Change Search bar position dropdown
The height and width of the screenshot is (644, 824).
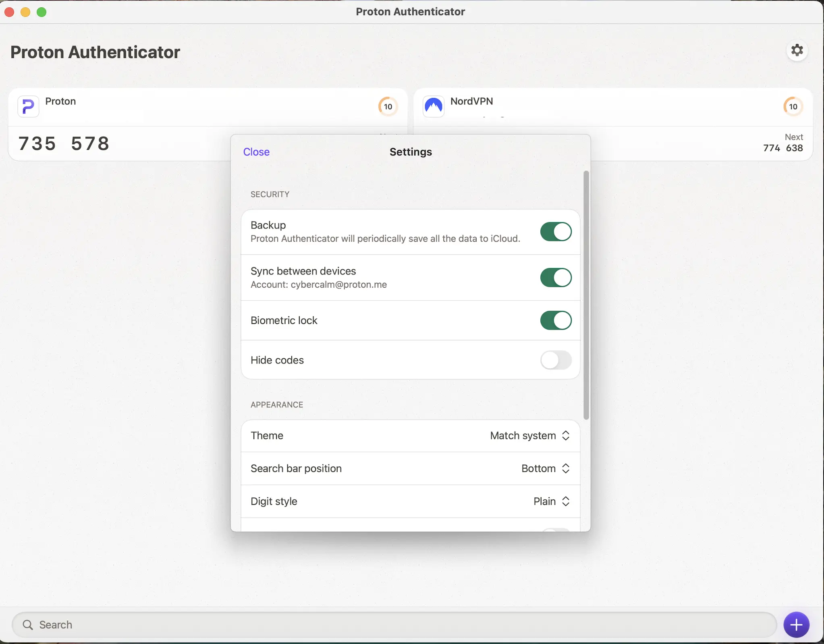pos(545,468)
